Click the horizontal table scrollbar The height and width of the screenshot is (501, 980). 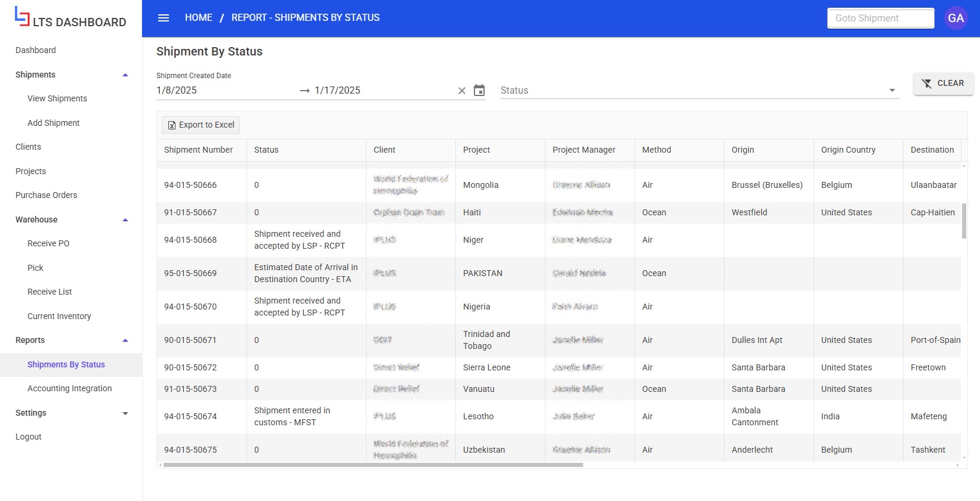tap(373, 465)
